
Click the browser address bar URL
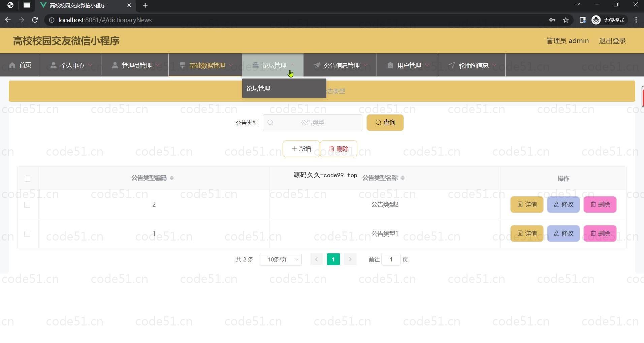pyautogui.click(x=105, y=20)
